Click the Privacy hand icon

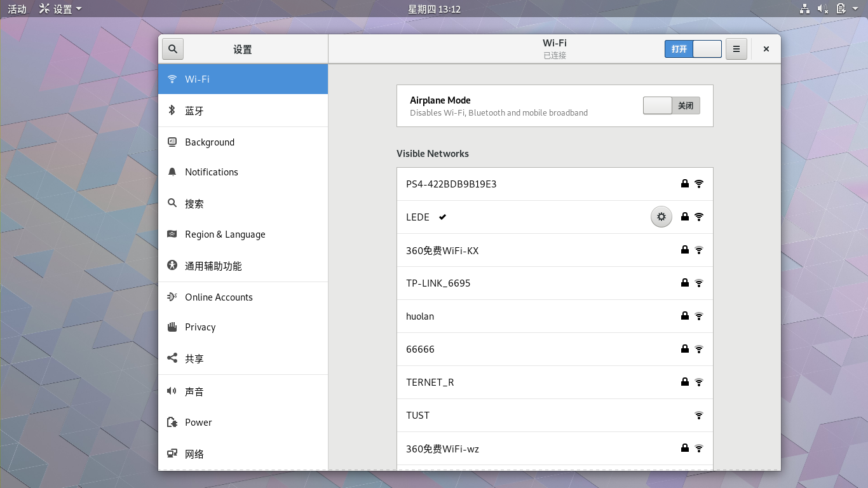pos(172,327)
